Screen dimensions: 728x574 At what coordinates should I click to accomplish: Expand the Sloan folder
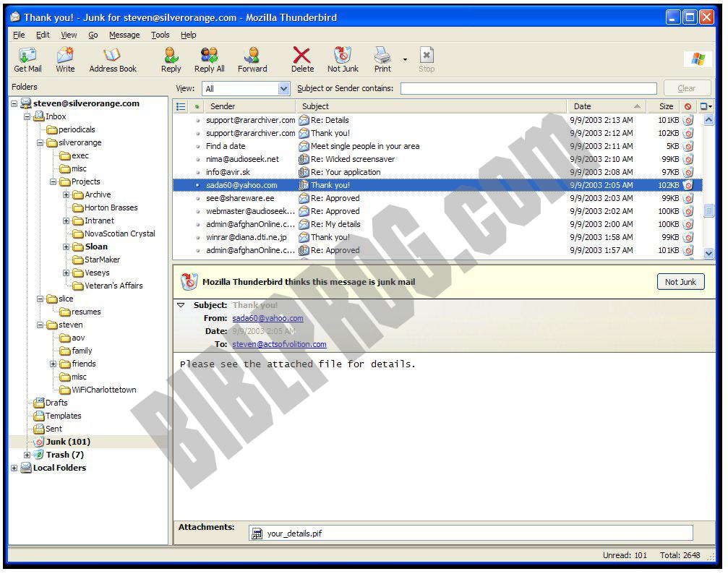pos(67,247)
